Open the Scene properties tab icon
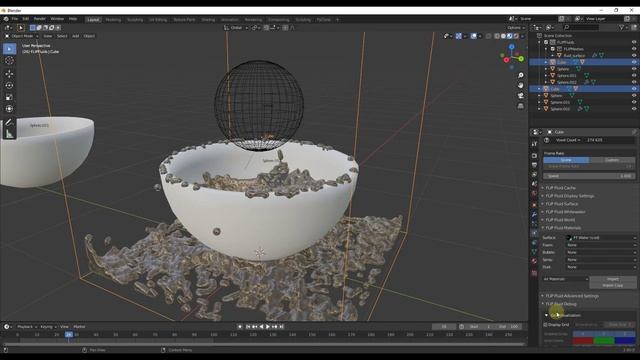640x360 pixels. click(x=534, y=184)
